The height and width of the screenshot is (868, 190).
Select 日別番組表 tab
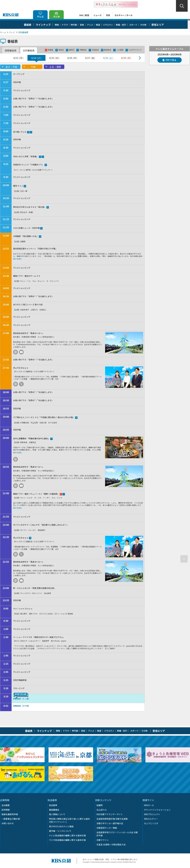pos(29,51)
